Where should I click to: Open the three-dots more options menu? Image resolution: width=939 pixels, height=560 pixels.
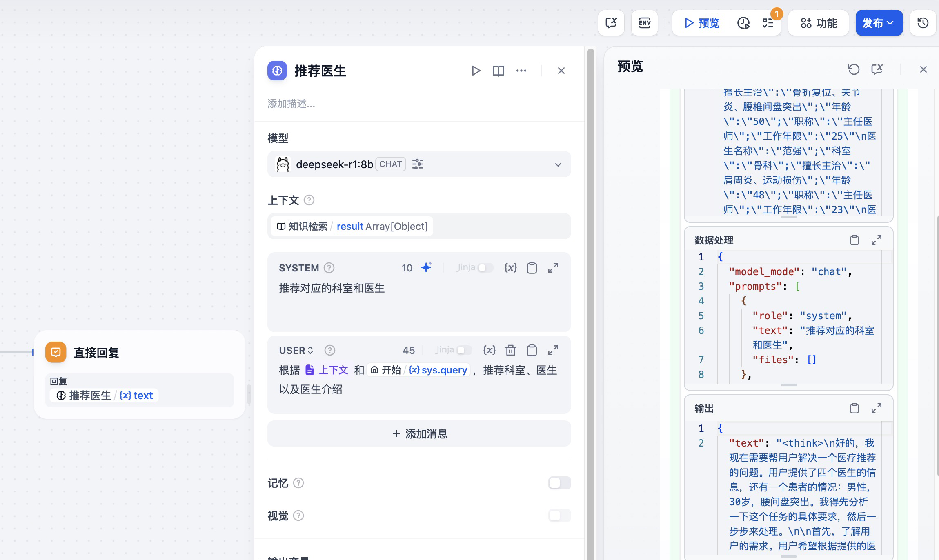click(521, 71)
